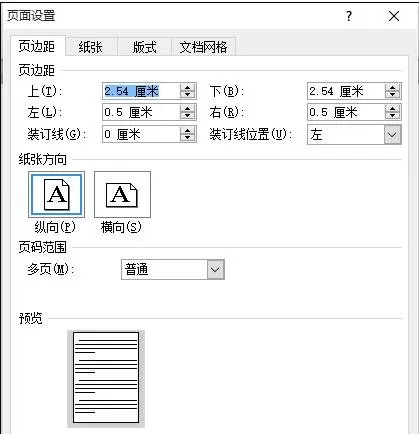Image resolution: width=419 pixels, height=434 pixels.
Task: Click the 多页(M) label text
Action: point(51,269)
